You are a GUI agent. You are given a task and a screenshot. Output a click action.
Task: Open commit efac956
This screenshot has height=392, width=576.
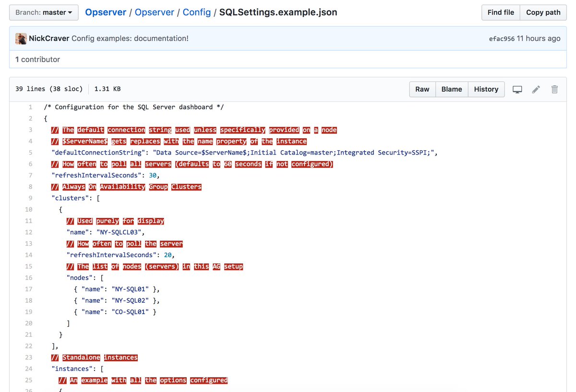point(502,39)
